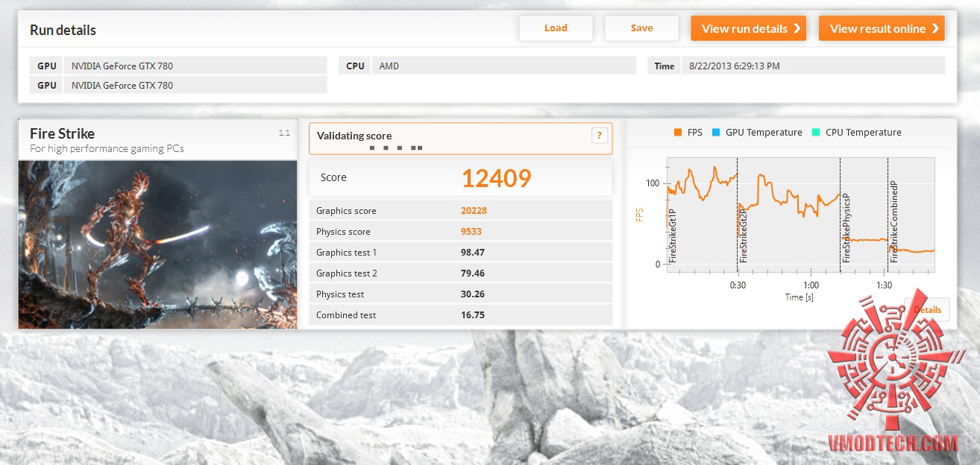This screenshot has height=465, width=980.
Task: Open View run details
Action: click(x=748, y=28)
